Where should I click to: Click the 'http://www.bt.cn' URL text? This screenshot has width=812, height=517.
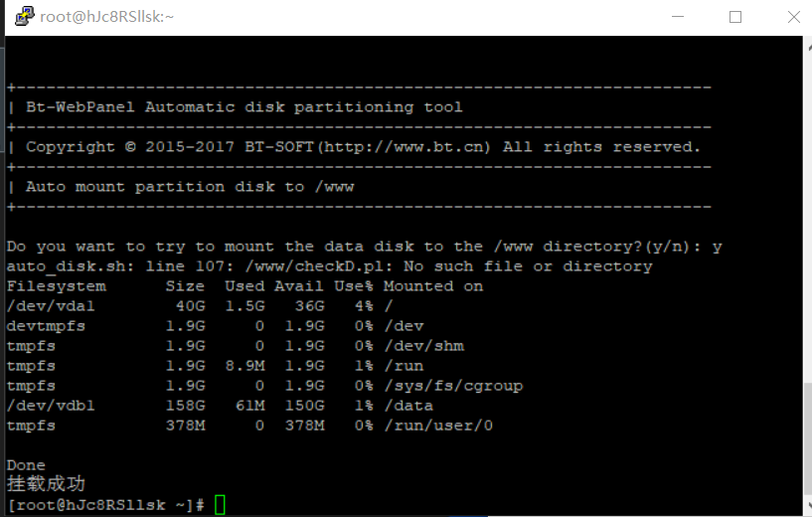click(404, 146)
